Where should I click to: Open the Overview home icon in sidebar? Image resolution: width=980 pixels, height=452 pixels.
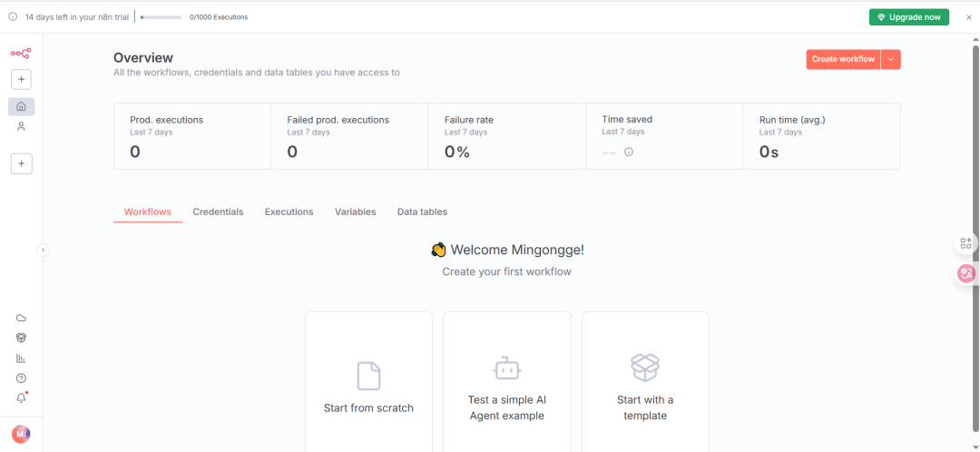tap(21, 106)
